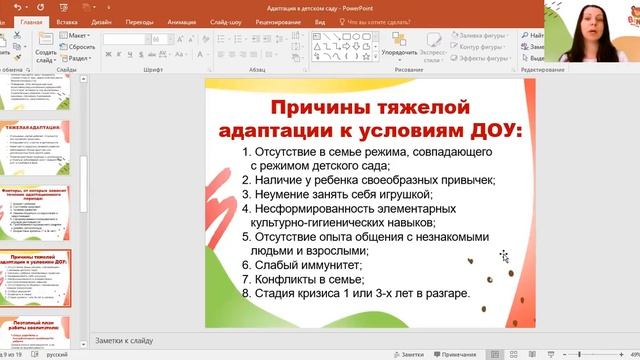Open the Эффекты фигуры (Shape Effects) dropdown
Viewport: 640px width, 360px height.
(x=481, y=58)
